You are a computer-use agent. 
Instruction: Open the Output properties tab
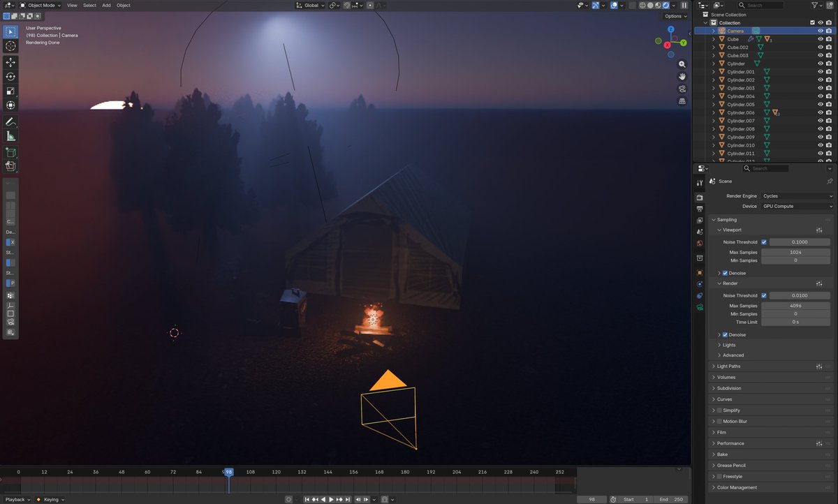click(x=700, y=209)
